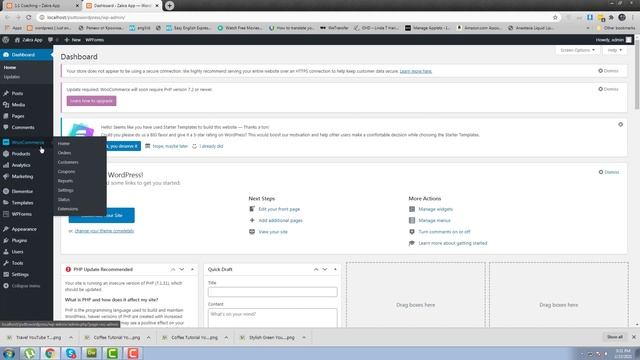Image resolution: width=640 pixels, height=360 pixels.
Task: Open Chrome from the Windows taskbar
Action: click(50, 353)
